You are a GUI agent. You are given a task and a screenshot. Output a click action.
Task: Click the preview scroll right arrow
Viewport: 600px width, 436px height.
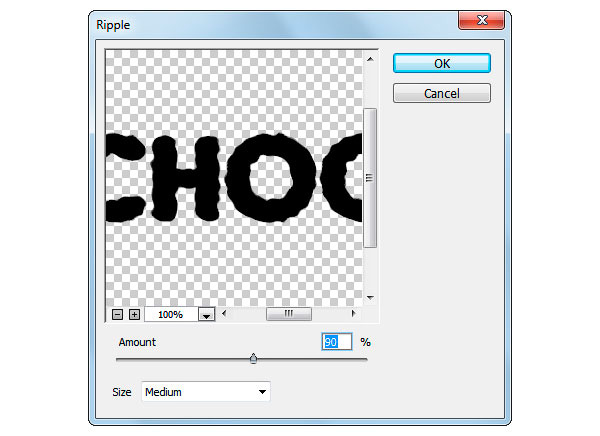[353, 314]
